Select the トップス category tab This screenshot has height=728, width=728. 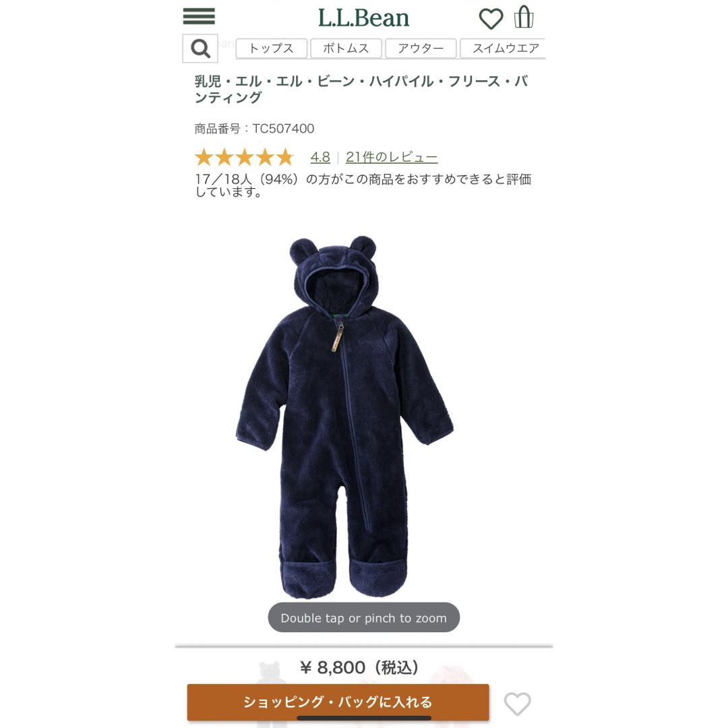272,49
